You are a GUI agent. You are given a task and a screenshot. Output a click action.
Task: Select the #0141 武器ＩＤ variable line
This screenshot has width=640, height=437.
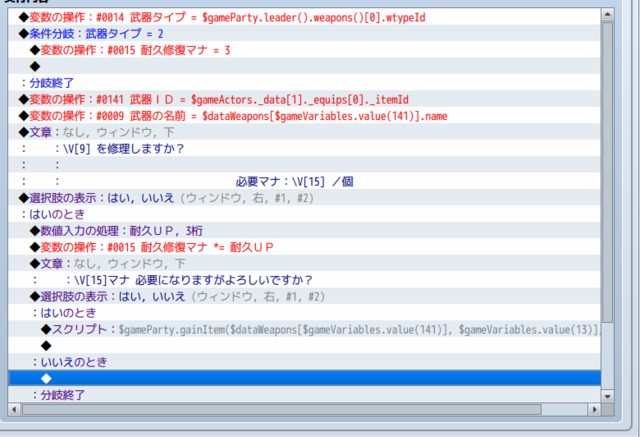[x=304, y=99]
